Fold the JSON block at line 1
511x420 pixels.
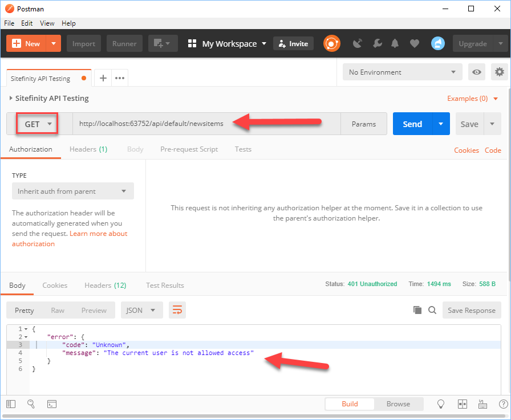tap(26, 329)
